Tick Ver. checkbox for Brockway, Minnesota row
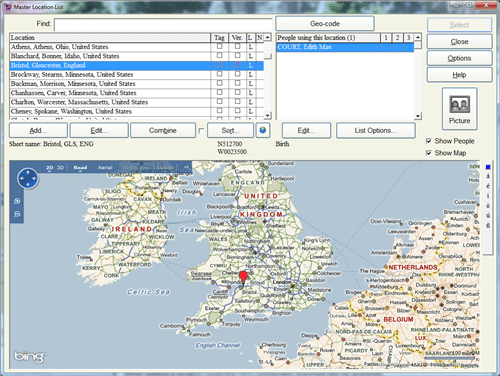500x376 pixels. 237,74
